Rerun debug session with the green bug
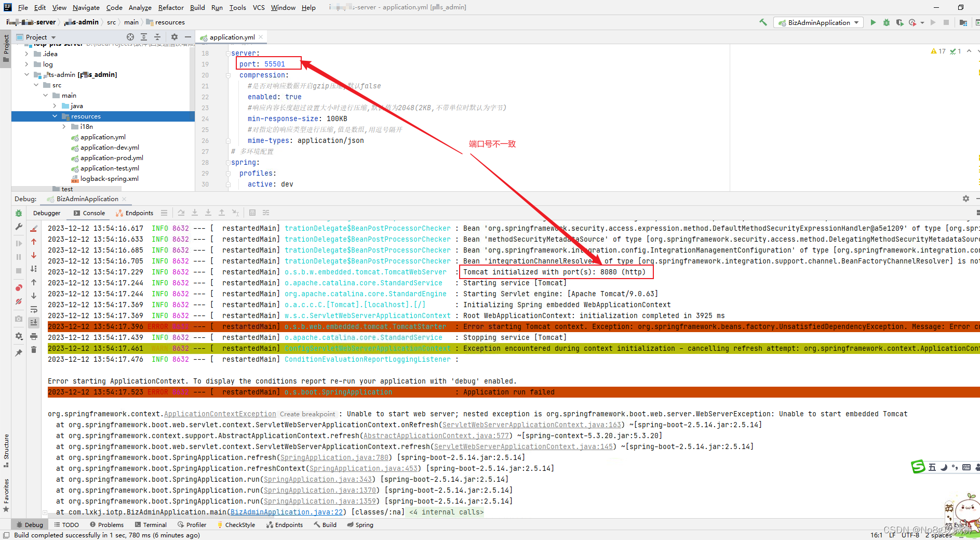This screenshot has height=540, width=980. 19,213
